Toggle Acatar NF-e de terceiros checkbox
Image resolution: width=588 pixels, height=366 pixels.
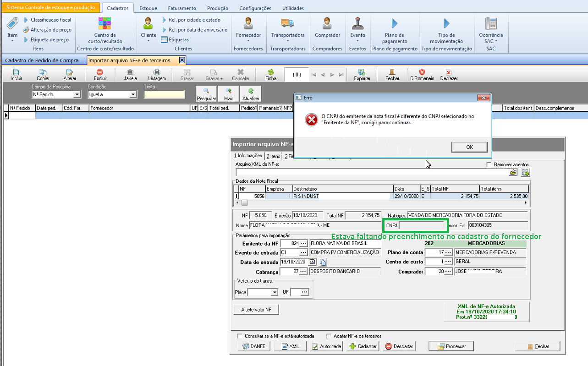point(329,336)
